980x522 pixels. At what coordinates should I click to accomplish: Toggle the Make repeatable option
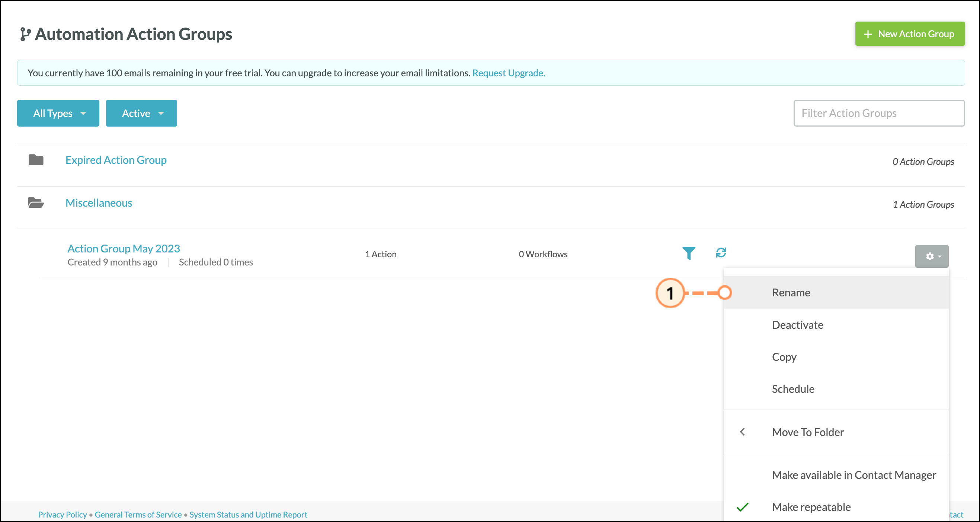click(836, 507)
